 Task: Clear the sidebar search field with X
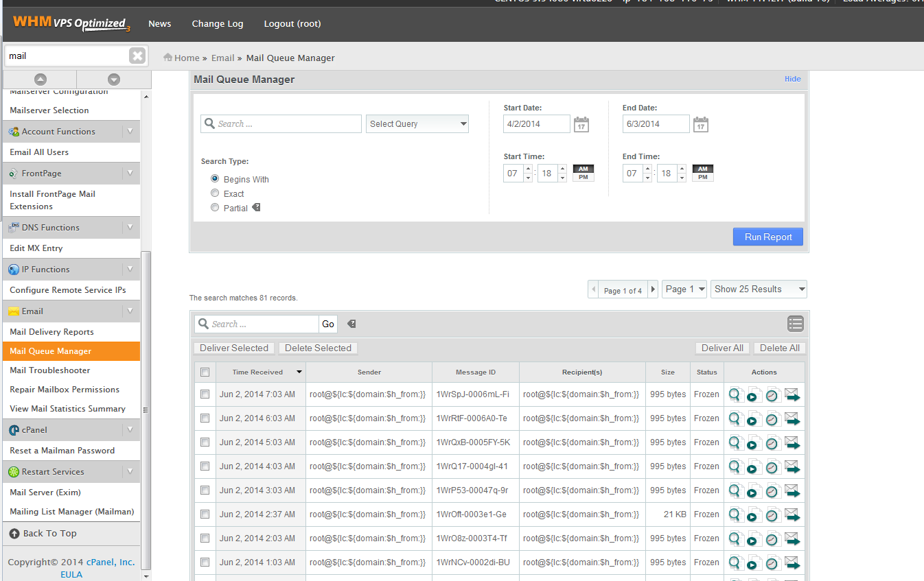pyautogui.click(x=137, y=56)
